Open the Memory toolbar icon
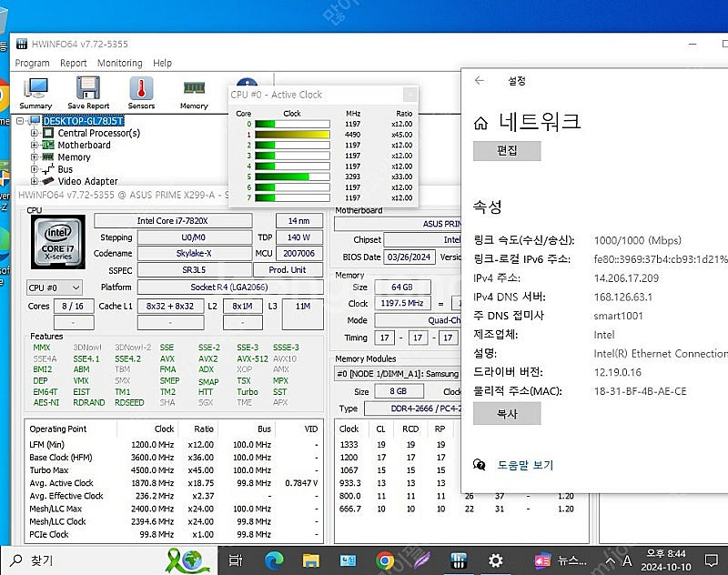 click(194, 95)
